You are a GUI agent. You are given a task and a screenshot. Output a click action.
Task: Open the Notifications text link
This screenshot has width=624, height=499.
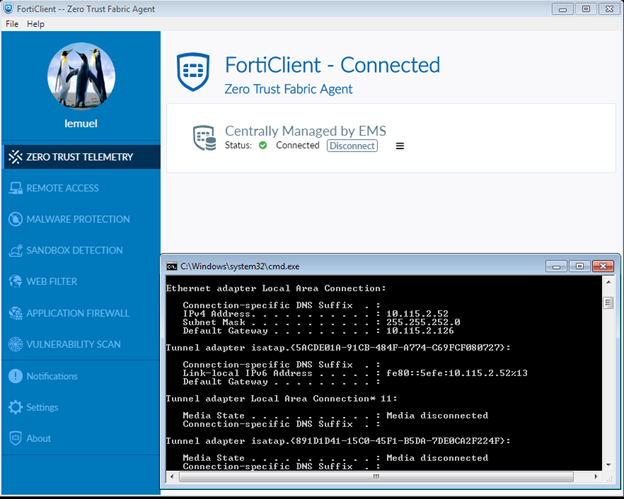click(x=52, y=376)
